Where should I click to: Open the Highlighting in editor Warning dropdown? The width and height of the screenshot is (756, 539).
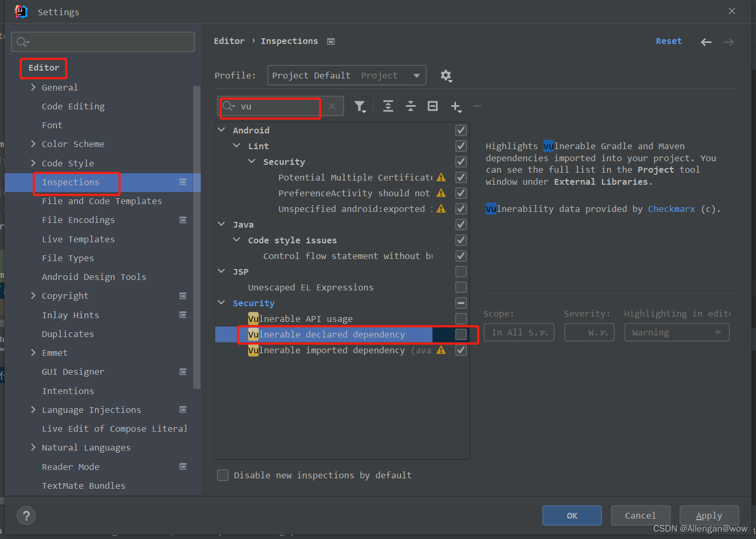(x=676, y=332)
